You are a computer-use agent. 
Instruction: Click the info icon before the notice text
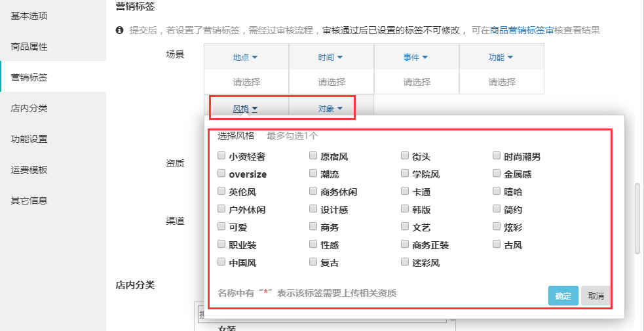[120, 30]
